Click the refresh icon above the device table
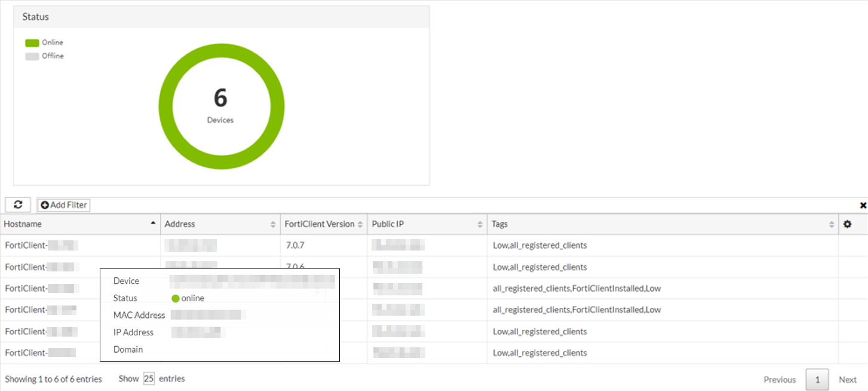 (17, 204)
